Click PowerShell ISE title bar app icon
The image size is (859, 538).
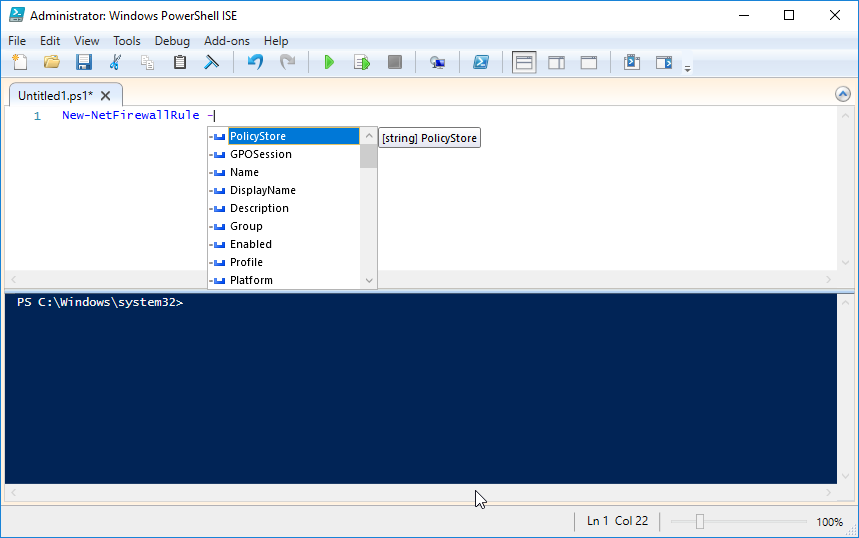tap(16, 15)
